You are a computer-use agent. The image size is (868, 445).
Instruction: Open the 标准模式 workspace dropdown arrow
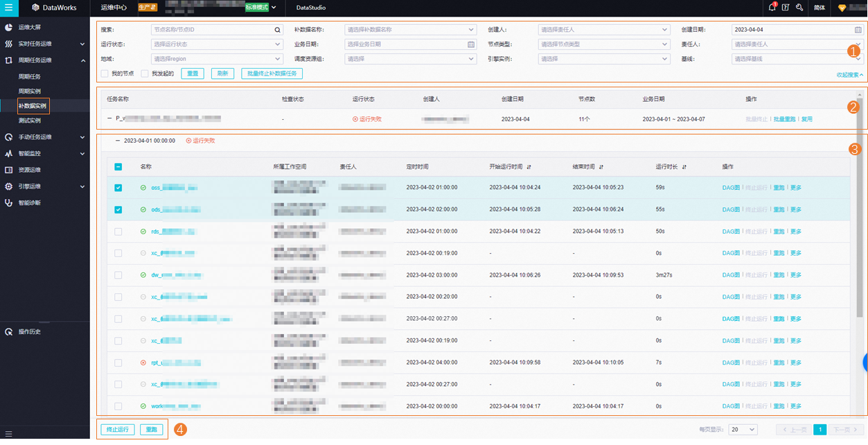(274, 8)
